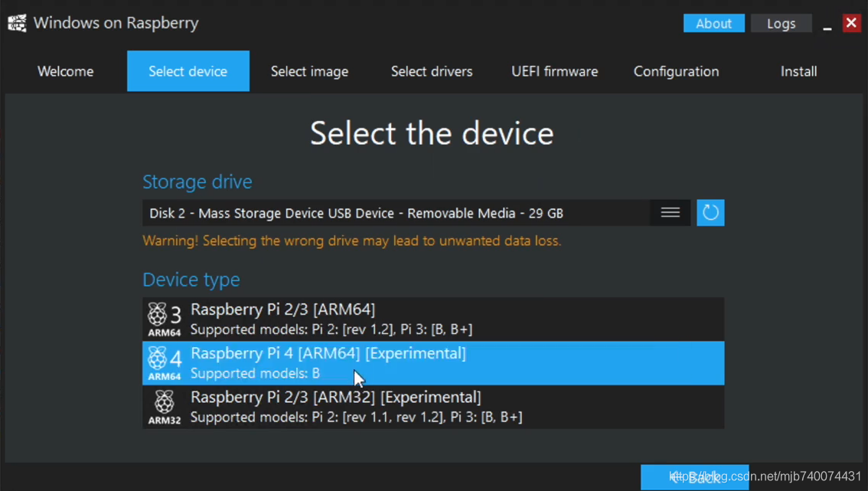Click the Raspberry Pi 4 ARM64 icon
The width and height of the screenshot is (868, 491).
tap(165, 364)
